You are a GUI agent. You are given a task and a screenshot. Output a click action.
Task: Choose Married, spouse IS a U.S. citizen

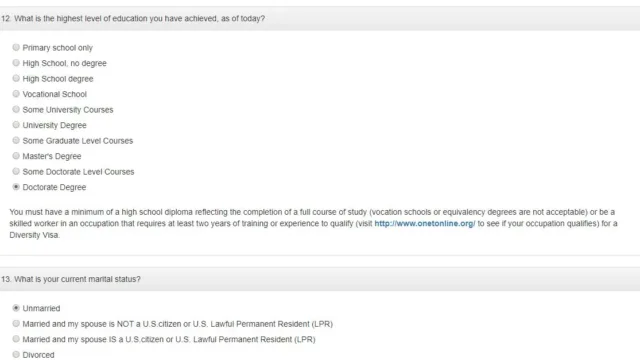tap(16, 339)
